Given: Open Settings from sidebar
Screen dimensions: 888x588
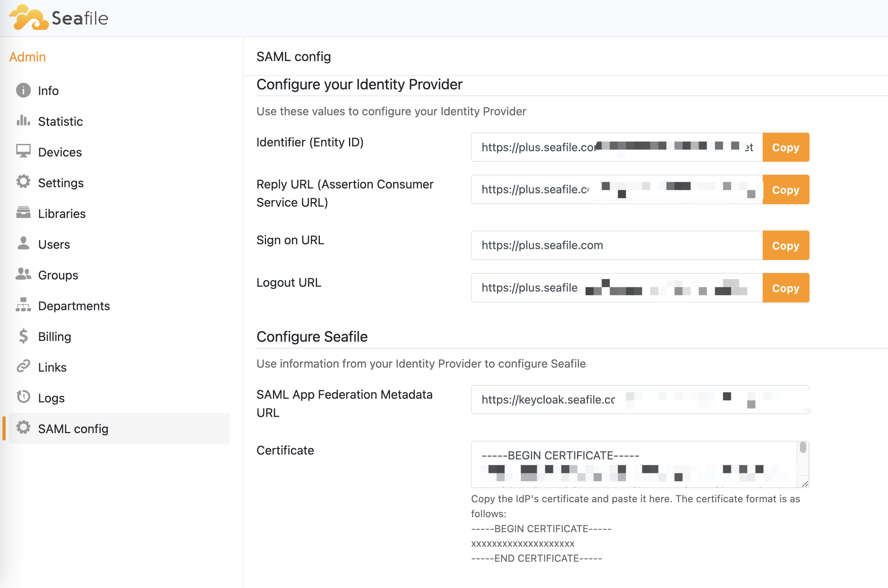Looking at the screenshot, I should pos(119,183).
